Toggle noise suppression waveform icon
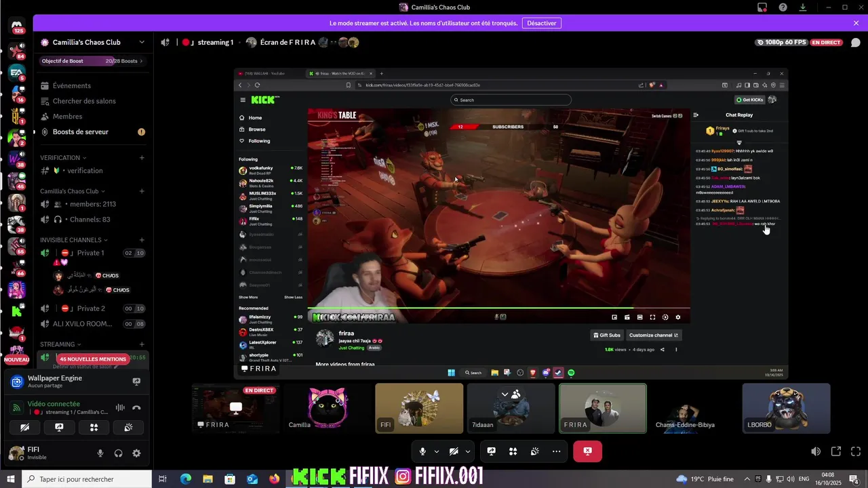The image size is (868, 488). [x=120, y=407]
